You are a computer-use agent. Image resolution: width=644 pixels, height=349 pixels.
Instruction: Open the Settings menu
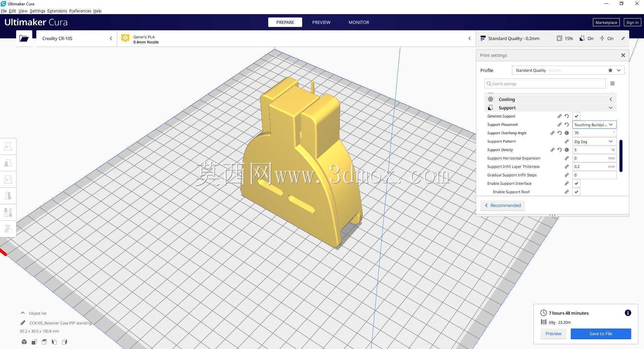pyautogui.click(x=37, y=11)
